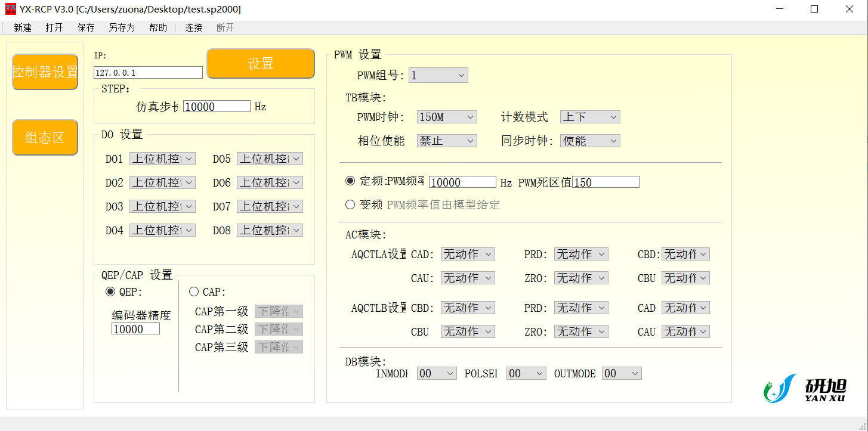Open the OUTMODE dropdown in DB模块

click(x=622, y=373)
